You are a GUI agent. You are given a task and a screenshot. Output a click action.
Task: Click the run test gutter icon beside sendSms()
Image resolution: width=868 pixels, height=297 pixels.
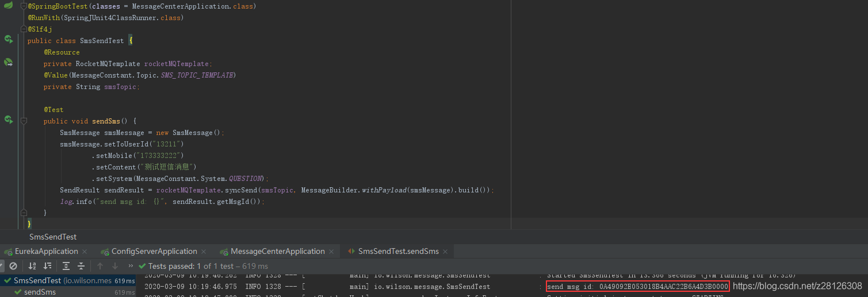9,119
